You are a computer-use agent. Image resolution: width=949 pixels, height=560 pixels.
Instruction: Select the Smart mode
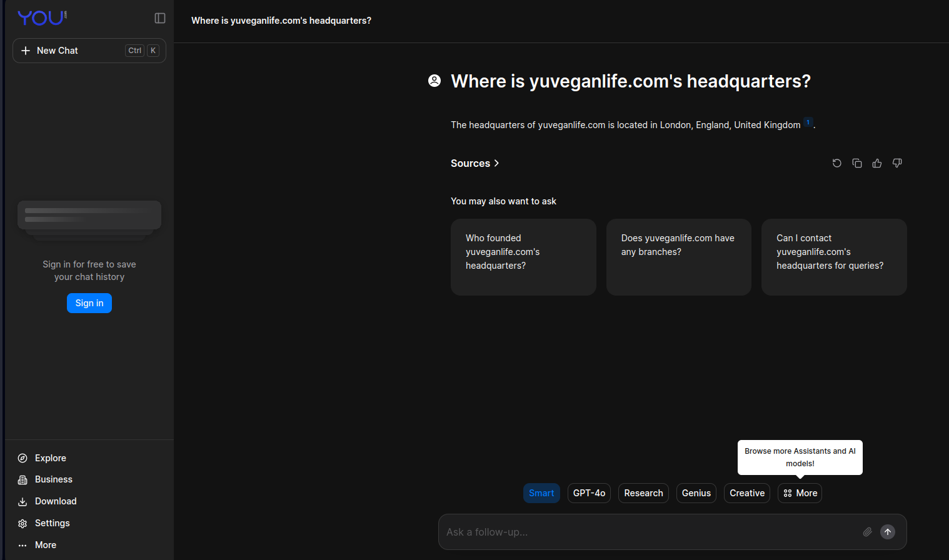click(x=541, y=493)
